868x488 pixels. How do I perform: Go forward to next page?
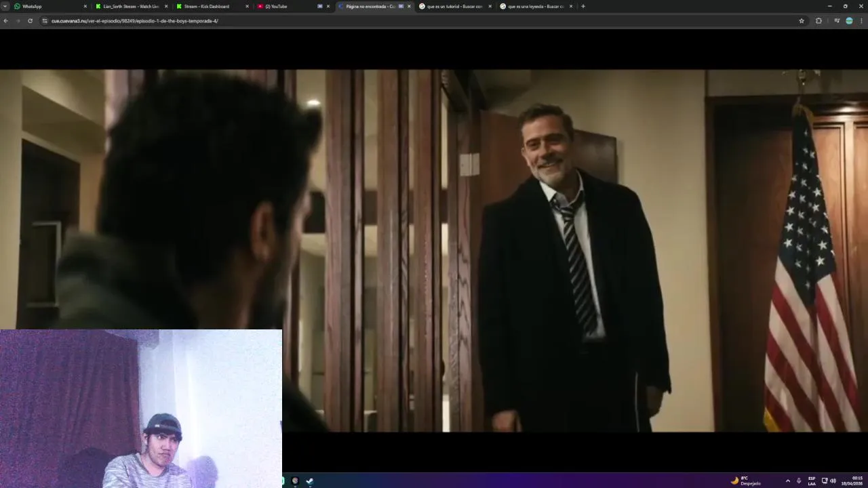pos(18,21)
